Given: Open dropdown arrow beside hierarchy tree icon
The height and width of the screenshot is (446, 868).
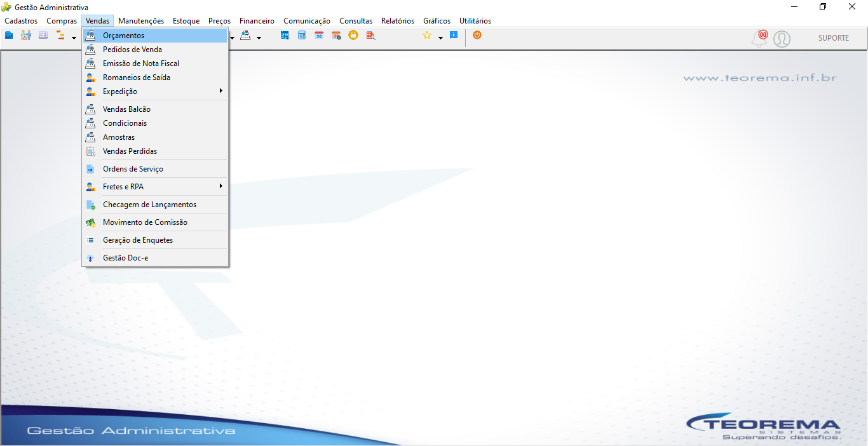Looking at the screenshot, I should point(74,37).
